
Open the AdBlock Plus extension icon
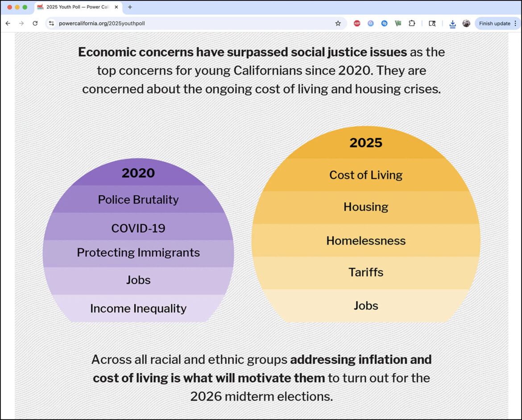(357, 23)
